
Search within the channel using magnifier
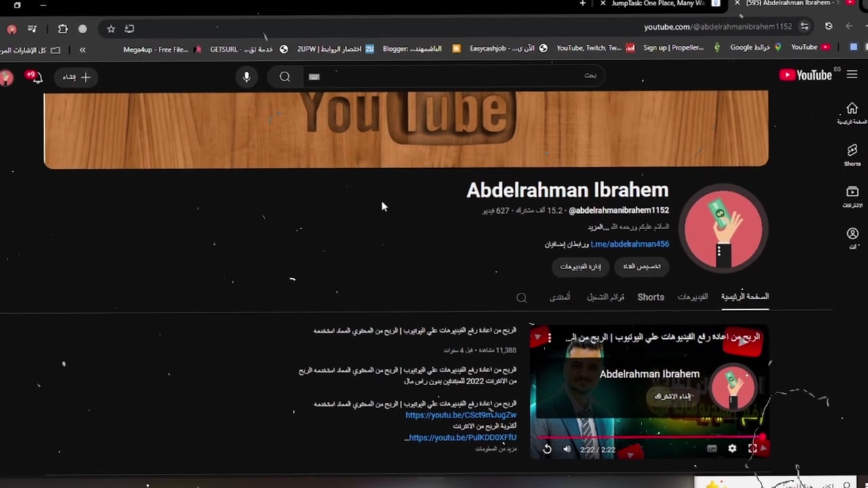[521, 298]
